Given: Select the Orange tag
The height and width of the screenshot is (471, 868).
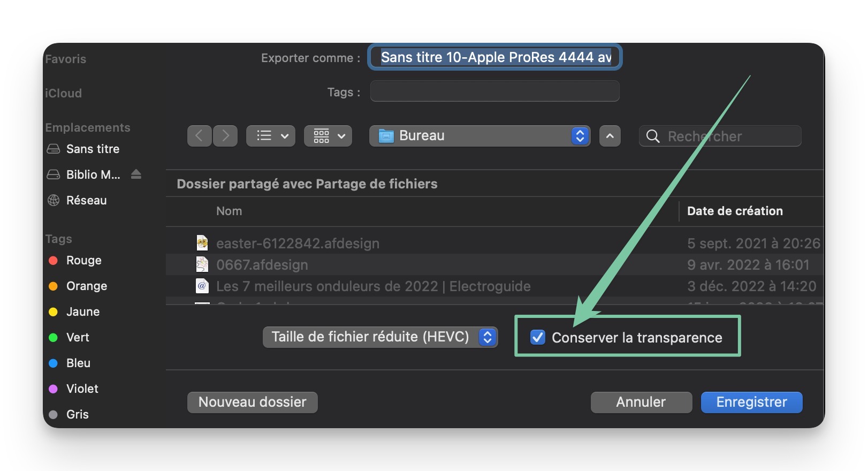Looking at the screenshot, I should click(x=87, y=286).
